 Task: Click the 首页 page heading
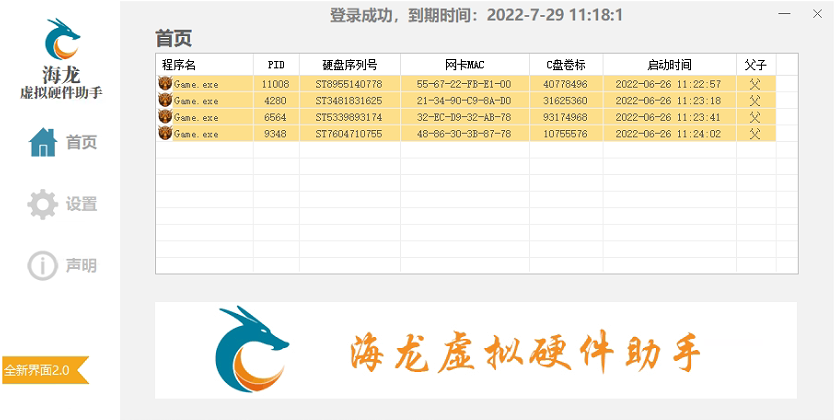(x=173, y=39)
